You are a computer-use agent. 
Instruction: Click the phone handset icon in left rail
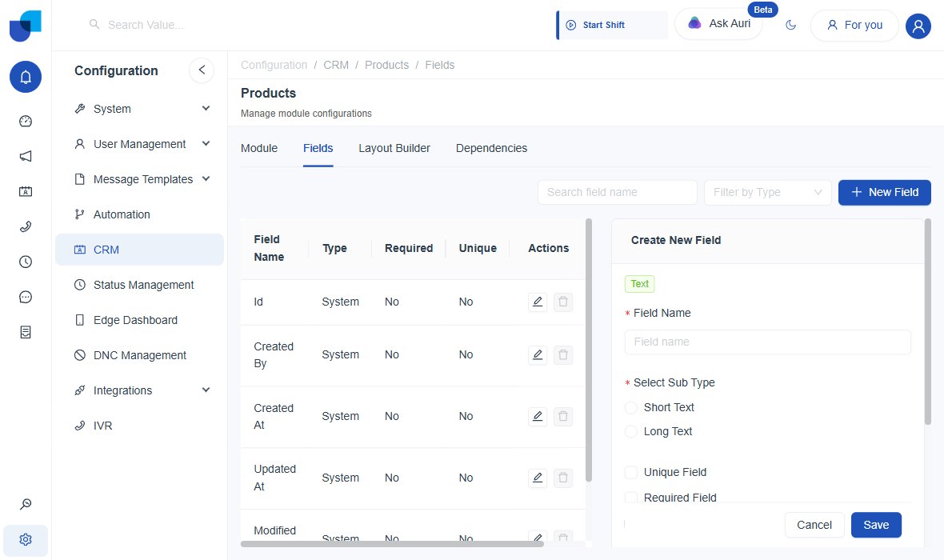coord(26,227)
